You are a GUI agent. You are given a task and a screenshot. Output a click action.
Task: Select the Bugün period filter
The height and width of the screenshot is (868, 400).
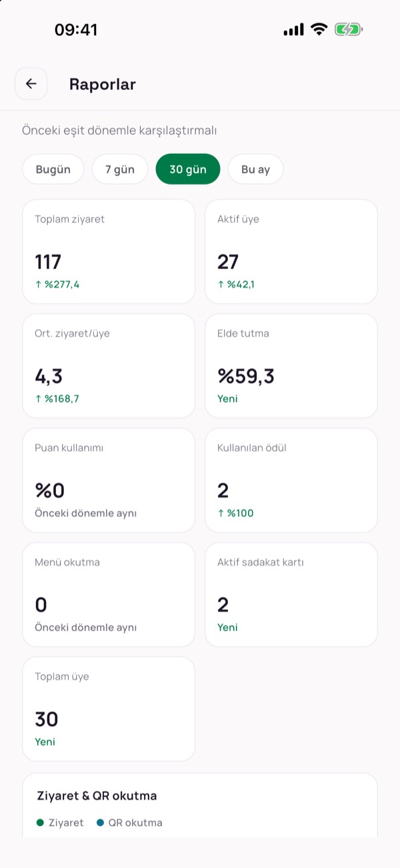[53, 169]
